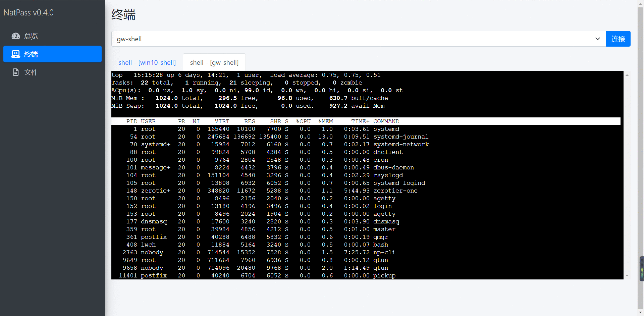Click the file document icon beside 文件
This screenshot has height=316, width=644.
(16, 72)
